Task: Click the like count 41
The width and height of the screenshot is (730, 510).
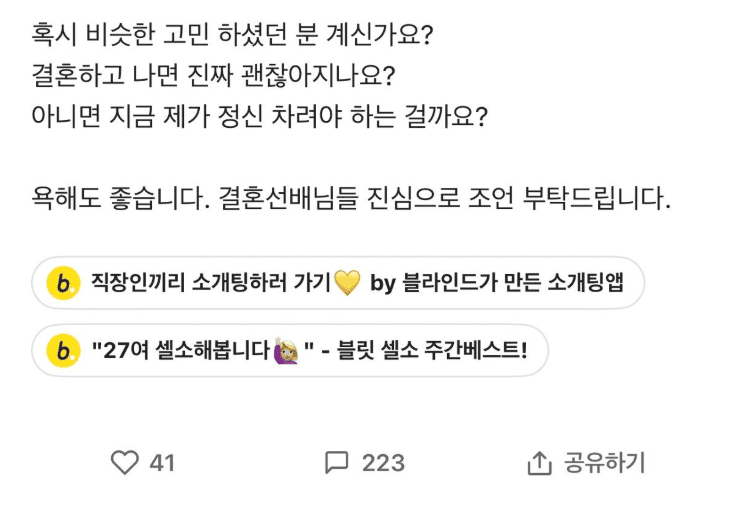Action: coord(162,463)
